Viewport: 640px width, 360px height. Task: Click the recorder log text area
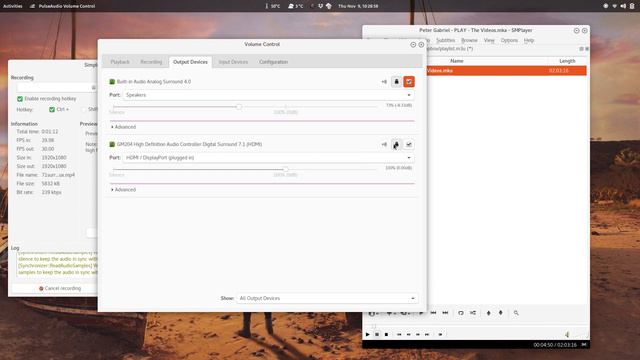click(57, 265)
